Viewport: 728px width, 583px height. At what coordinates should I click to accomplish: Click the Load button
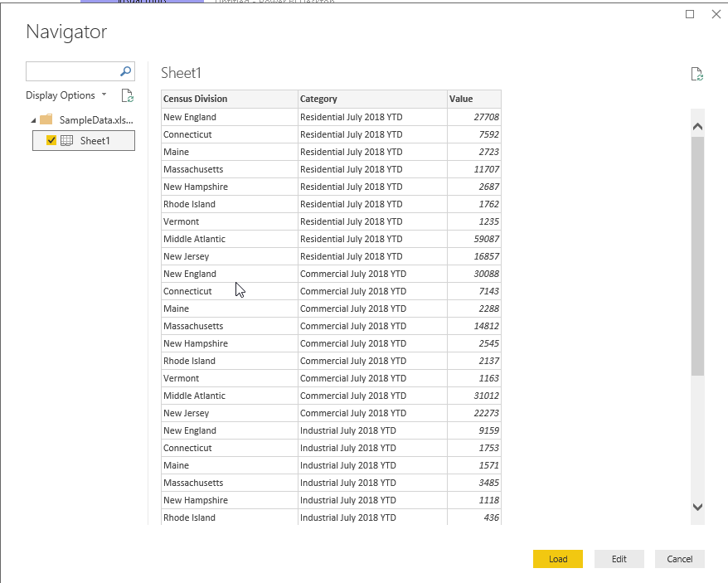tap(558, 559)
